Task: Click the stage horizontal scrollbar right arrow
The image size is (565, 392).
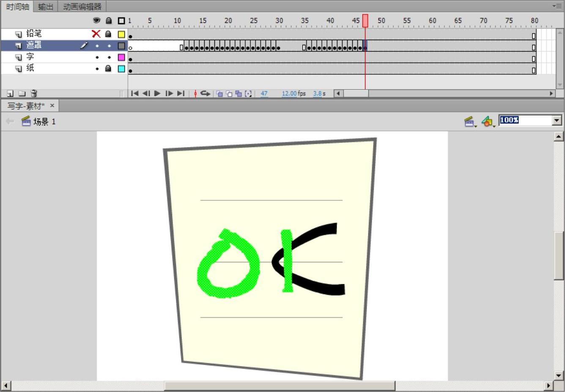Action: pyautogui.click(x=549, y=385)
